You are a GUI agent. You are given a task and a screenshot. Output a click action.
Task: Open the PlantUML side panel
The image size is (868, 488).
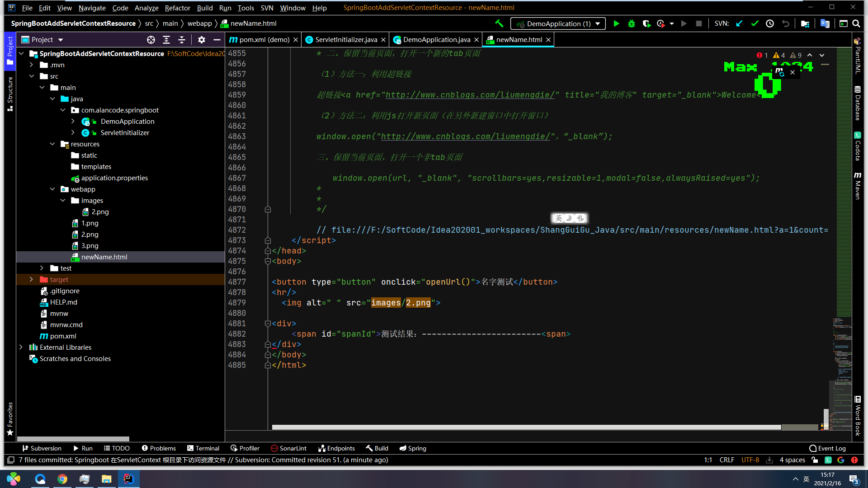coord(858,56)
